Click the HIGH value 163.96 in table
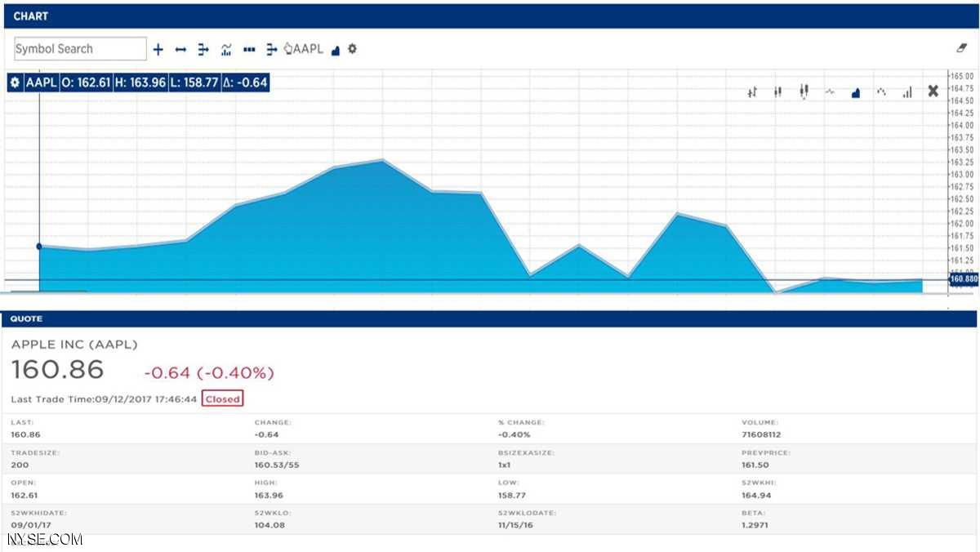 268,495
